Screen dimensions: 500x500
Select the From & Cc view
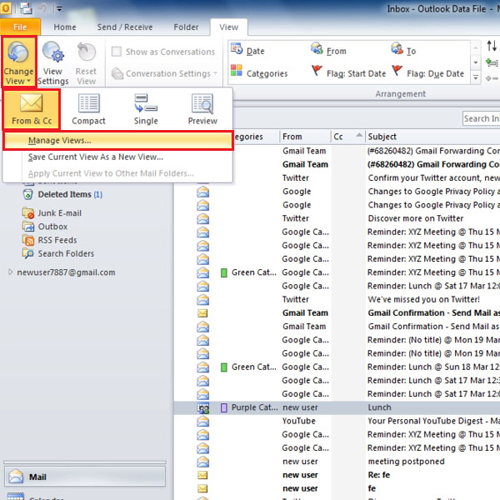coord(32,109)
